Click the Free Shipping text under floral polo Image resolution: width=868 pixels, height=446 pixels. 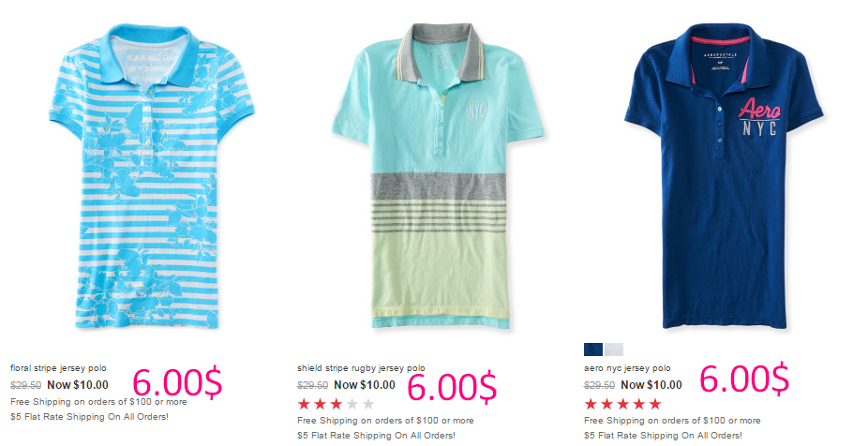(x=98, y=402)
